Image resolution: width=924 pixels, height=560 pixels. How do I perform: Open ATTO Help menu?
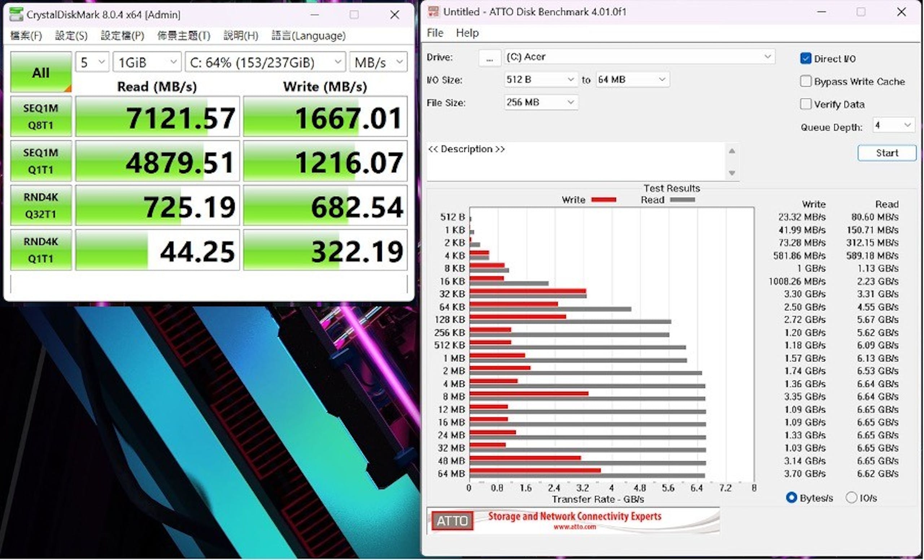pos(467,33)
